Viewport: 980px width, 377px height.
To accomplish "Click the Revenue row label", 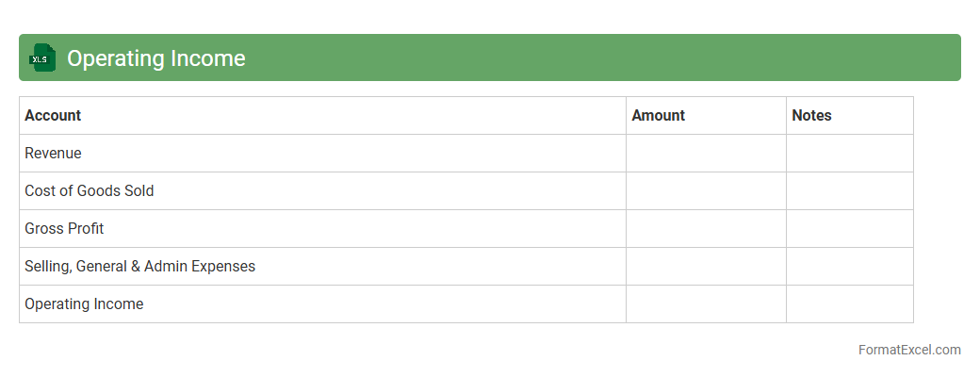I will coord(53,153).
